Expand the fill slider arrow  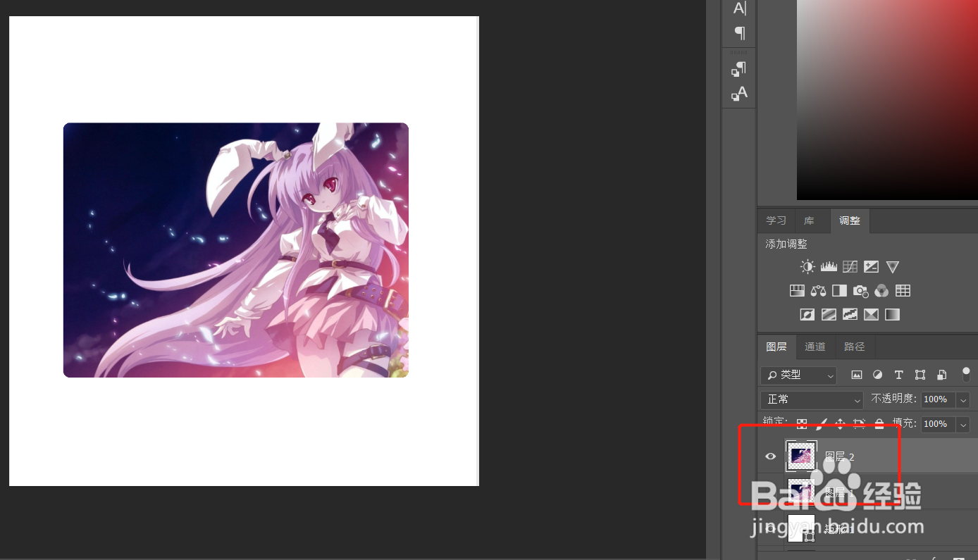click(963, 424)
